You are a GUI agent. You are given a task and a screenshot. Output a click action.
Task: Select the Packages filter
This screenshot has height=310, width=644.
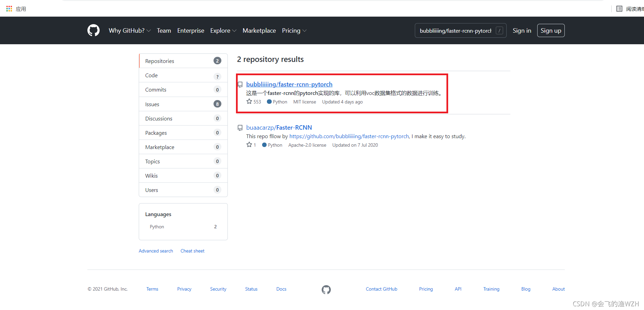183,133
